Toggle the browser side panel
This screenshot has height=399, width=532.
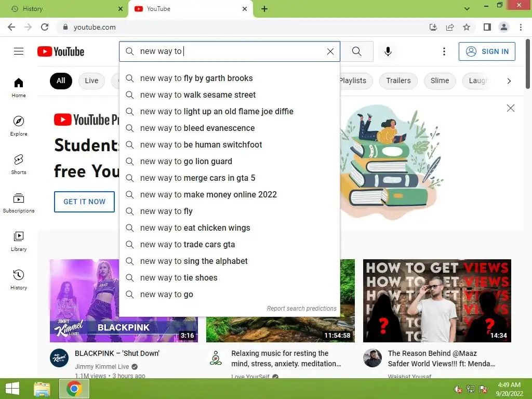487,27
